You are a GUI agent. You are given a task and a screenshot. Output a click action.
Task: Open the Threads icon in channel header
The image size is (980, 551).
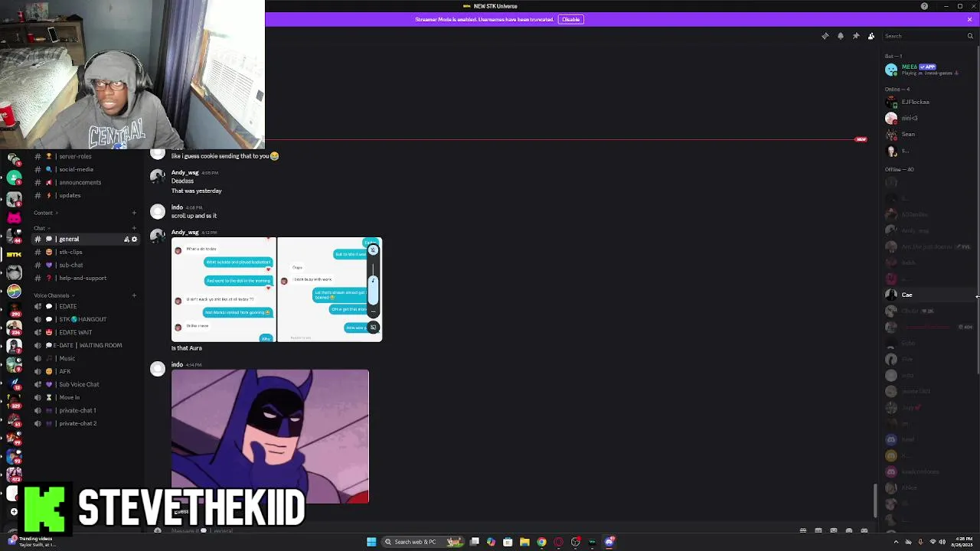pyautogui.click(x=825, y=36)
